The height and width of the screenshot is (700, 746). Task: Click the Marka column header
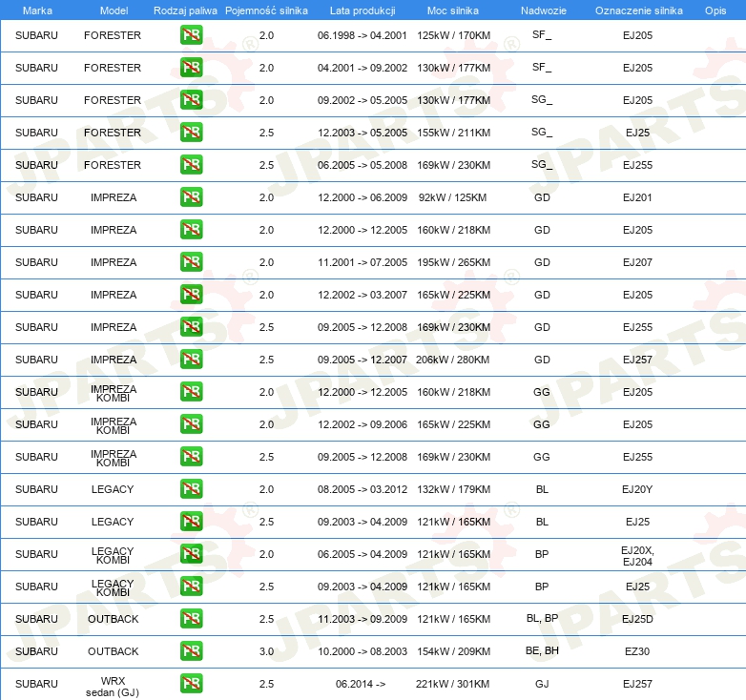pos(37,10)
